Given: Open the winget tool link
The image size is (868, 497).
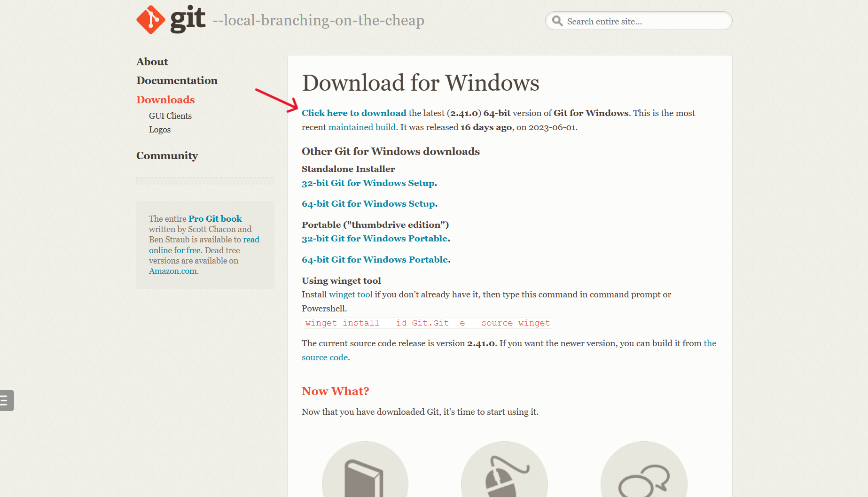Looking at the screenshot, I should [x=351, y=295].
